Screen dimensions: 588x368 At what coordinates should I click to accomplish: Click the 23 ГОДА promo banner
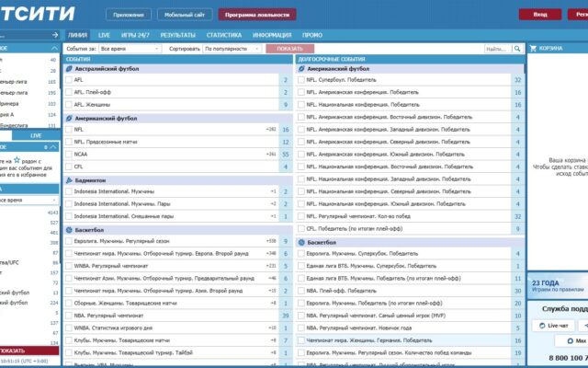pos(558,285)
